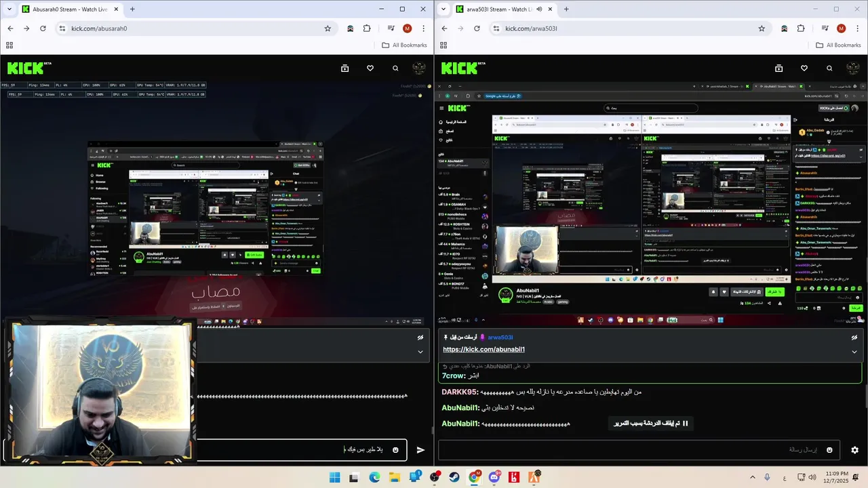Send the chat message in the Abusarah0 chat

coord(420,450)
